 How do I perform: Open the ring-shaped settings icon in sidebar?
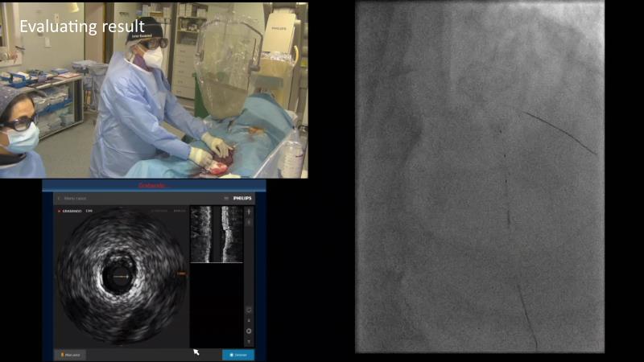tap(249, 331)
